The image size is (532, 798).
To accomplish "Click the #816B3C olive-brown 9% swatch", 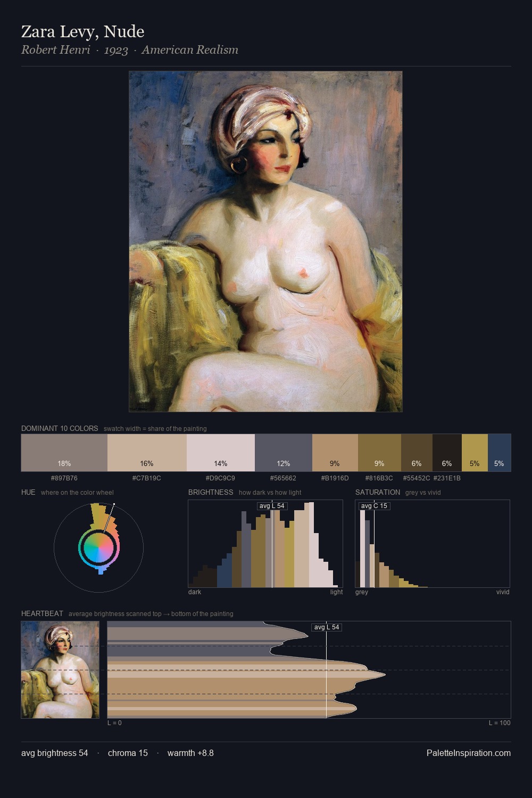I will [379, 453].
